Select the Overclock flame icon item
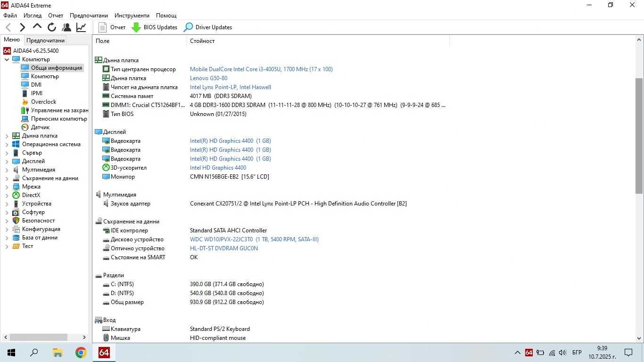 tap(25, 102)
